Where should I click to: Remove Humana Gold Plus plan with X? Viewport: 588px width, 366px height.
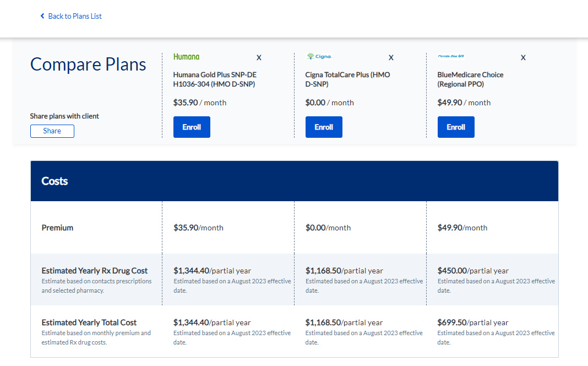coord(259,57)
